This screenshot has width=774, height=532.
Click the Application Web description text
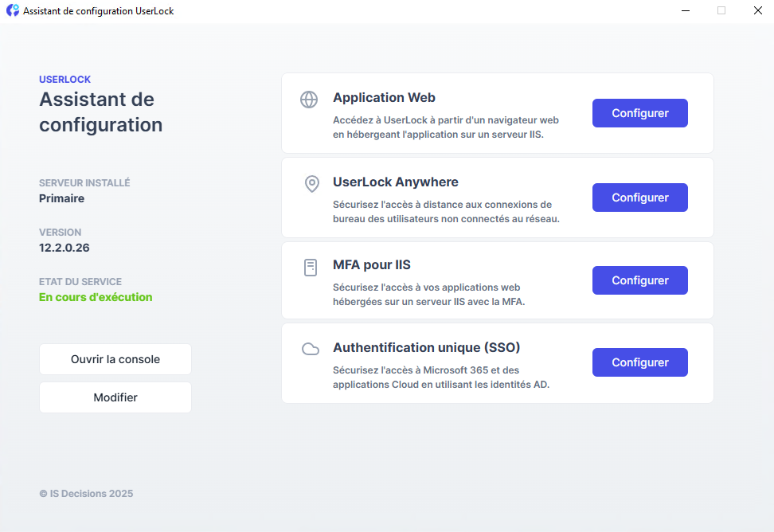(446, 127)
